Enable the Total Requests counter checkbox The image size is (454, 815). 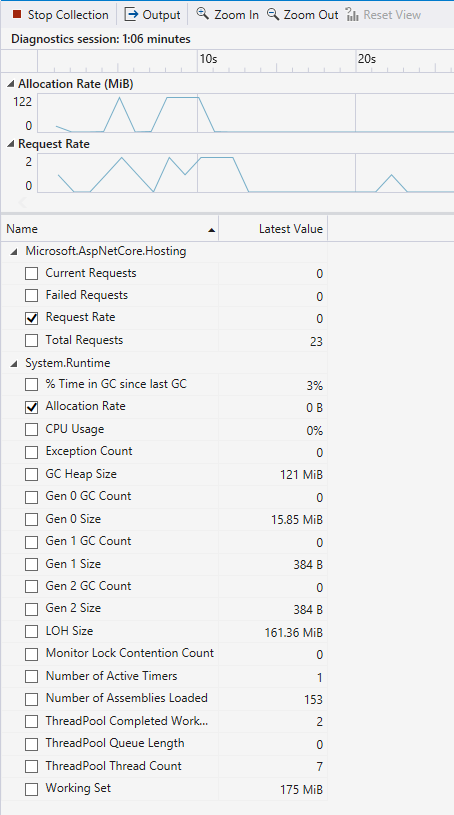32,340
